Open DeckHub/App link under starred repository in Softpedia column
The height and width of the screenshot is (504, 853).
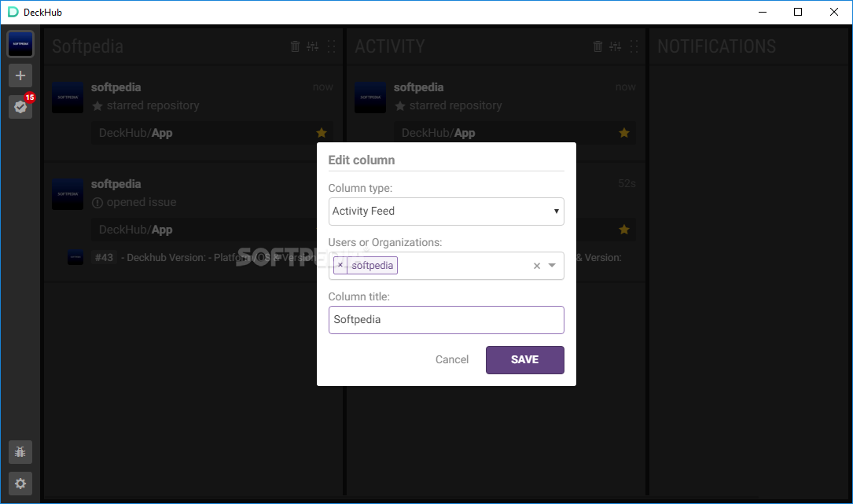point(136,133)
